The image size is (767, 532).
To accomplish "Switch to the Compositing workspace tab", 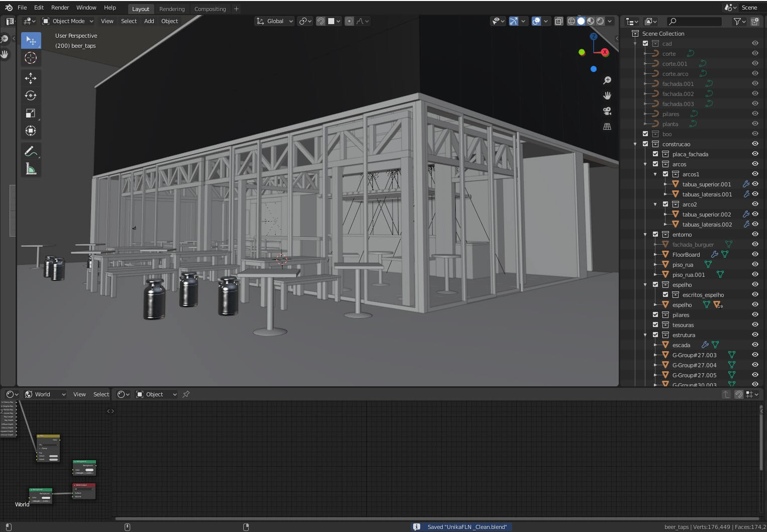I will (x=210, y=9).
